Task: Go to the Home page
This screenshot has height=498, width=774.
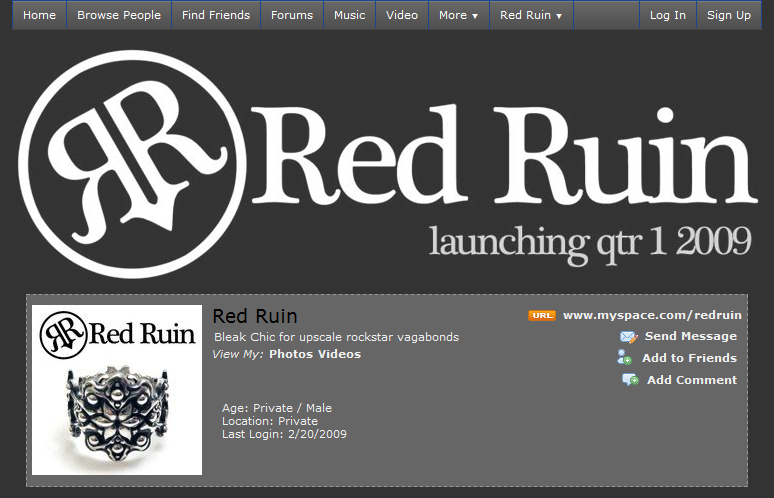Action: coord(39,15)
